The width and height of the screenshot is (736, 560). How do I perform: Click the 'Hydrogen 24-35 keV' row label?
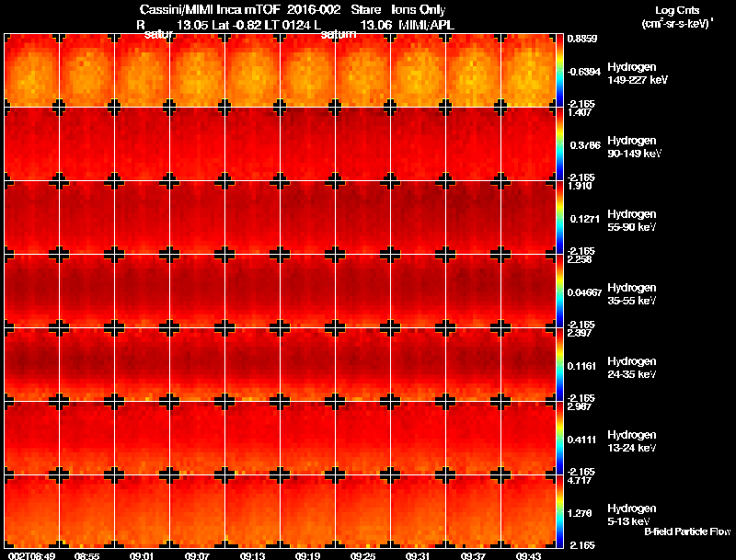click(x=632, y=368)
